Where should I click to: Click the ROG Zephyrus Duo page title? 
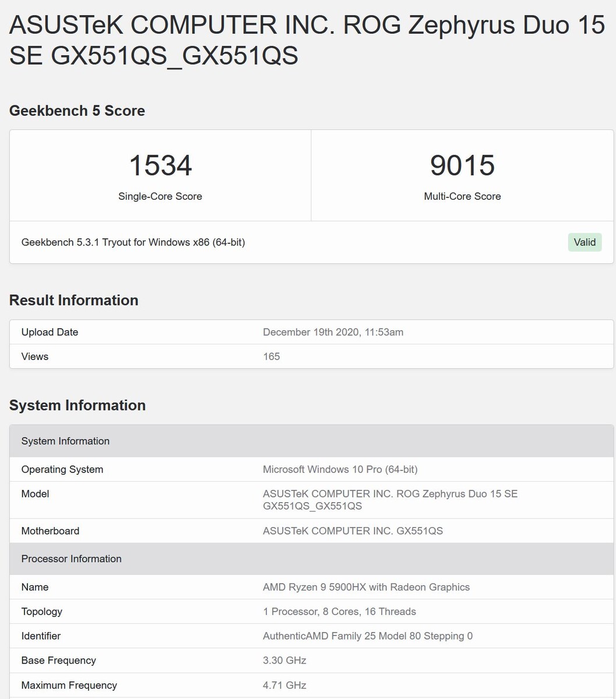pyautogui.click(x=307, y=41)
